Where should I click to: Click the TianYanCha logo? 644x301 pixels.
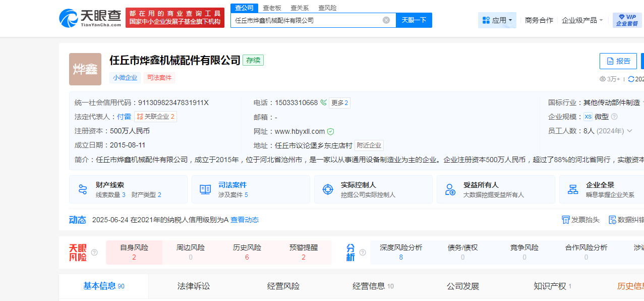point(90,18)
